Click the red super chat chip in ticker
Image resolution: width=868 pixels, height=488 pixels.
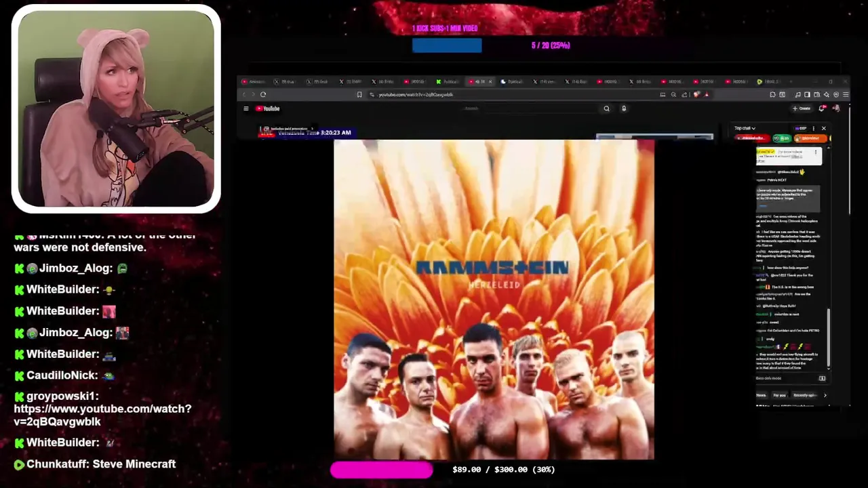[x=753, y=138]
